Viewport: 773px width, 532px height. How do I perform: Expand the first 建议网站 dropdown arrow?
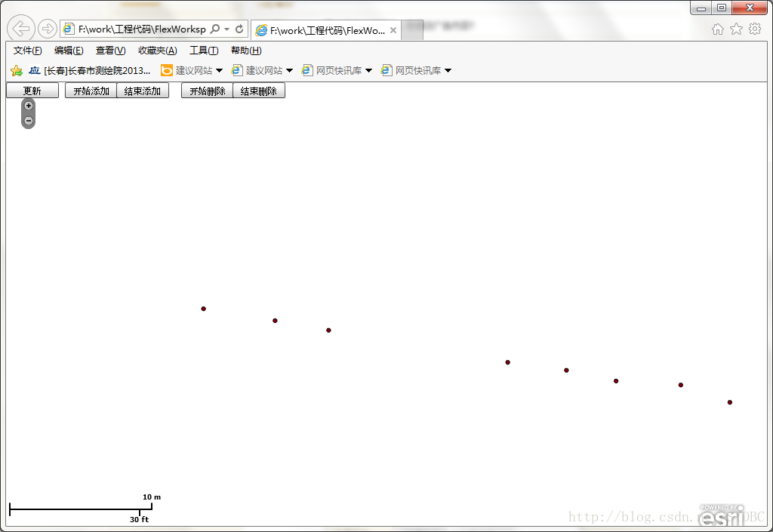(x=219, y=70)
